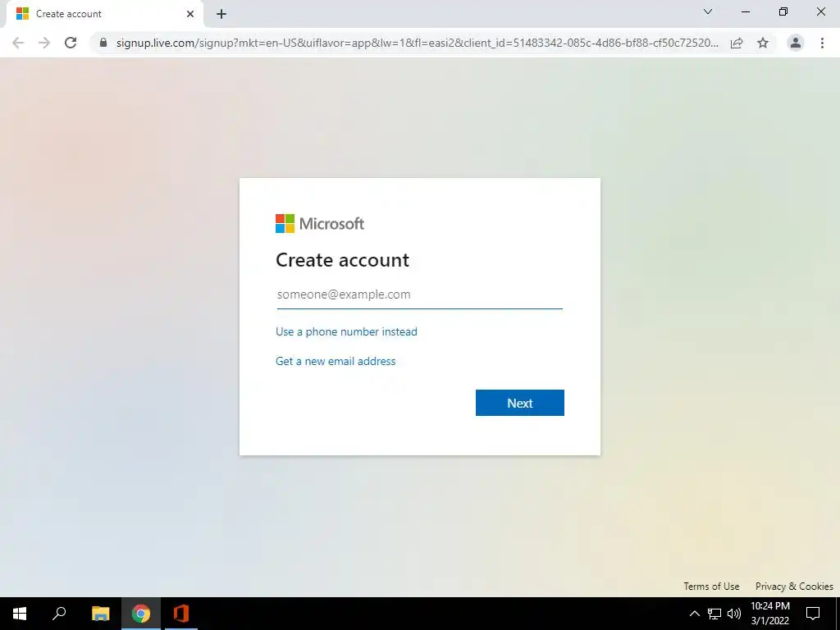
Task: Click Get a new email address
Action: (x=336, y=361)
